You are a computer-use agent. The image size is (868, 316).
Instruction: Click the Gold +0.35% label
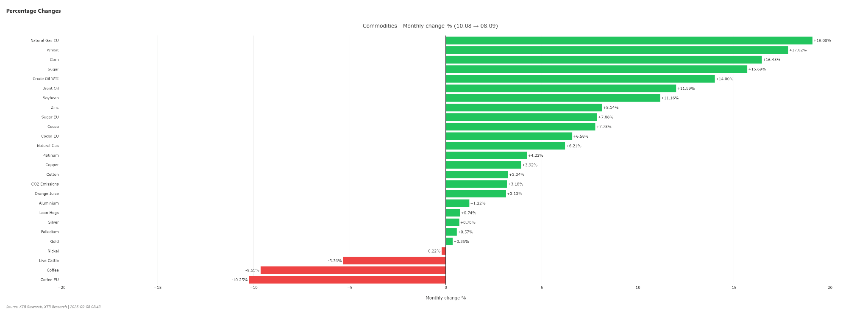(x=461, y=241)
